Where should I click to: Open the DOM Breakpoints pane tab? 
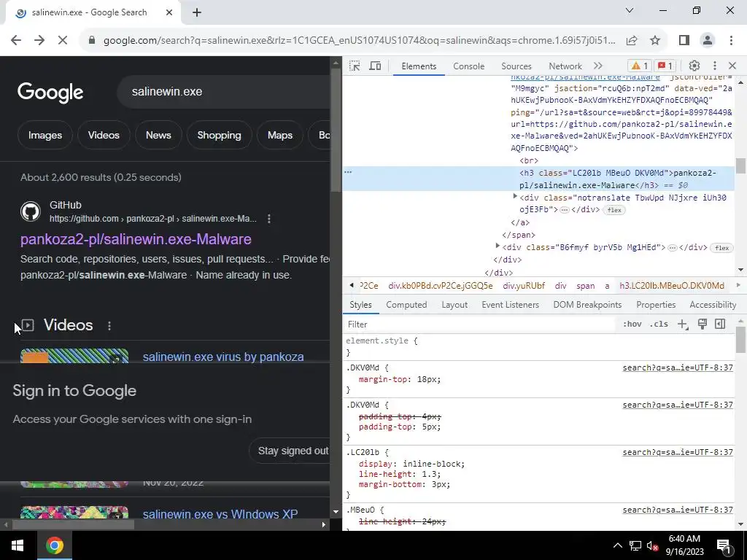point(587,305)
